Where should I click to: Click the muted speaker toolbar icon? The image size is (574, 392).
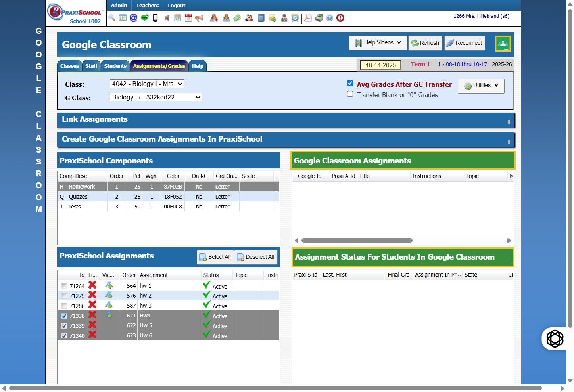(167, 18)
